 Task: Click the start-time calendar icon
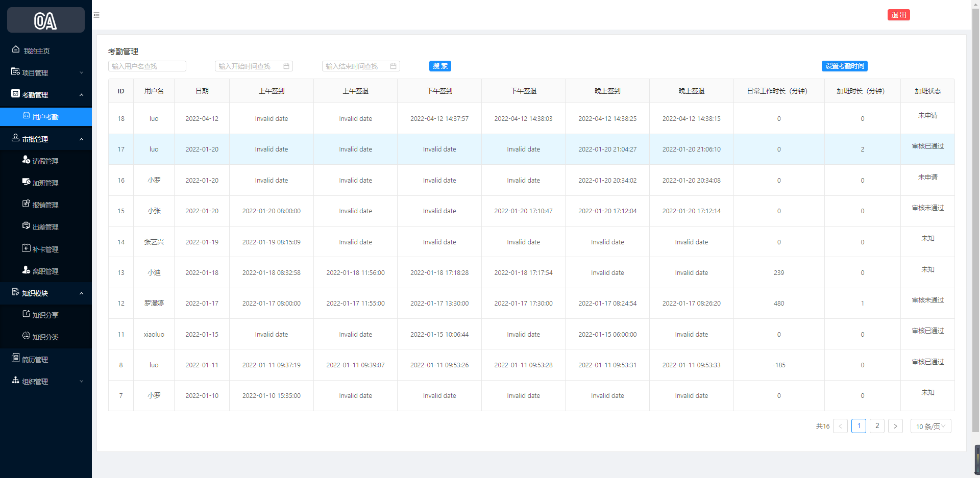click(x=286, y=66)
